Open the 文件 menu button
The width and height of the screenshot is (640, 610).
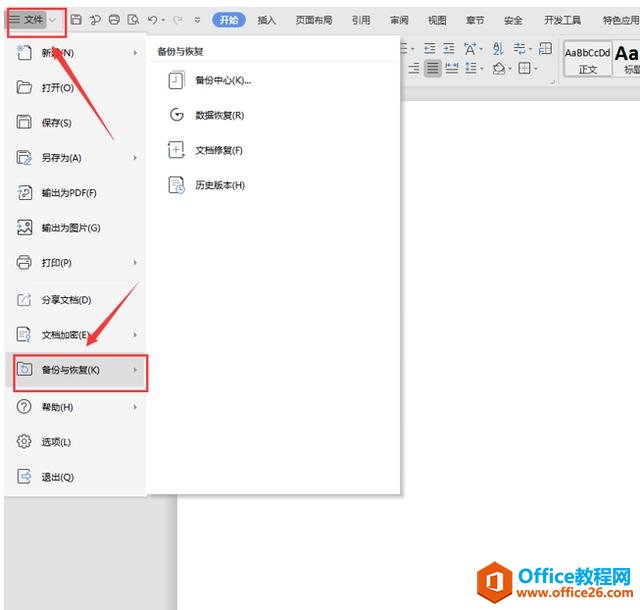tap(27, 20)
